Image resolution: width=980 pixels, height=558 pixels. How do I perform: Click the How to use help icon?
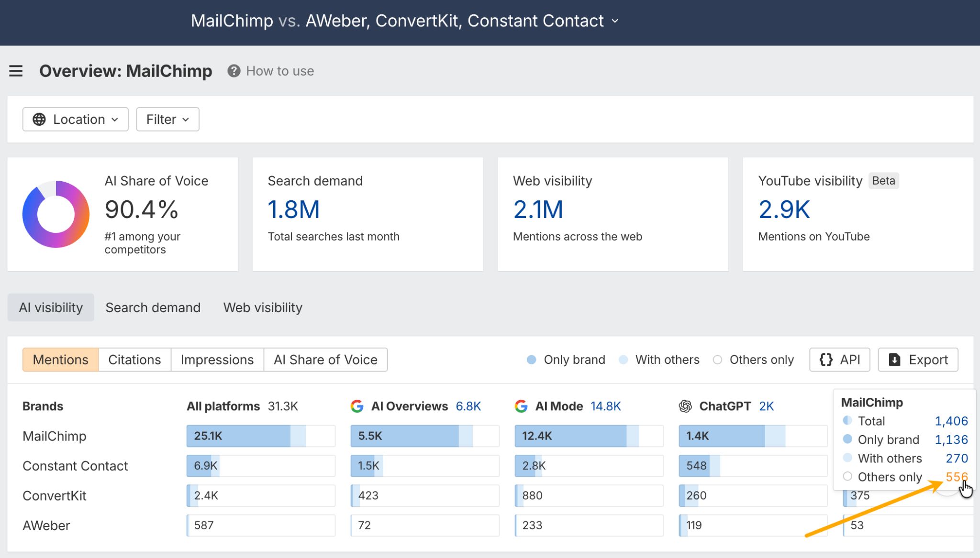pos(233,71)
